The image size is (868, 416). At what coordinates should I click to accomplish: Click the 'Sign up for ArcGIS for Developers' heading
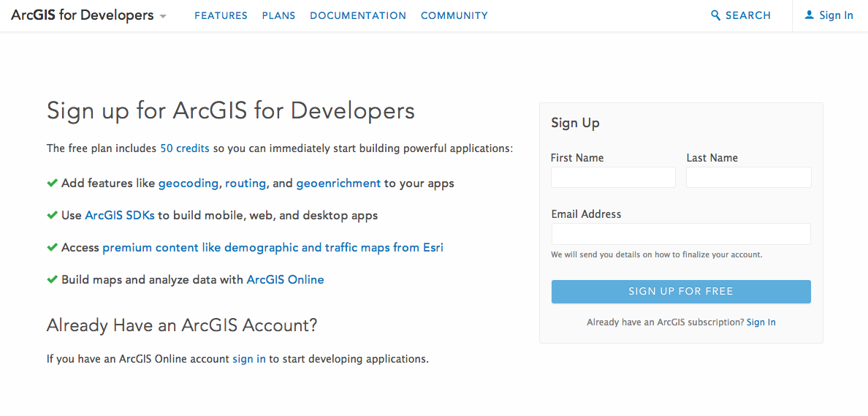[x=231, y=111]
